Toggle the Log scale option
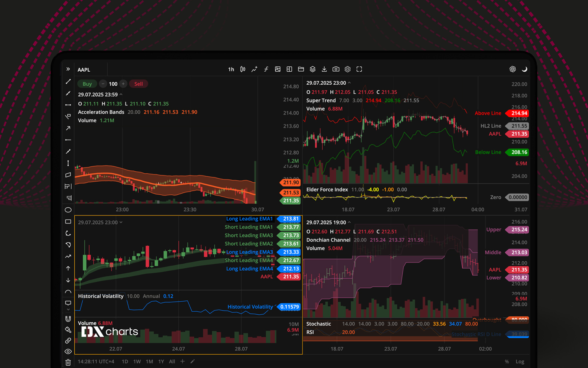The width and height of the screenshot is (588, 368). pos(520,361)
